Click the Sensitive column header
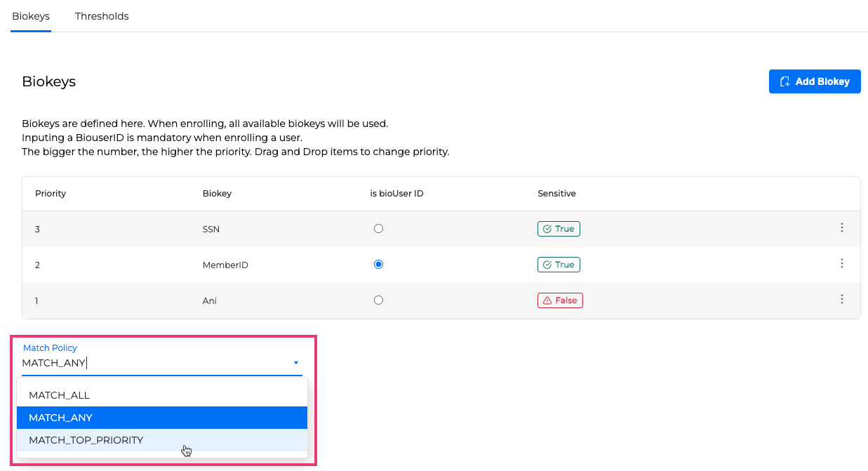The width and height of the screenshot is (868, 471). pyautogui.click(x=556, y=194)
